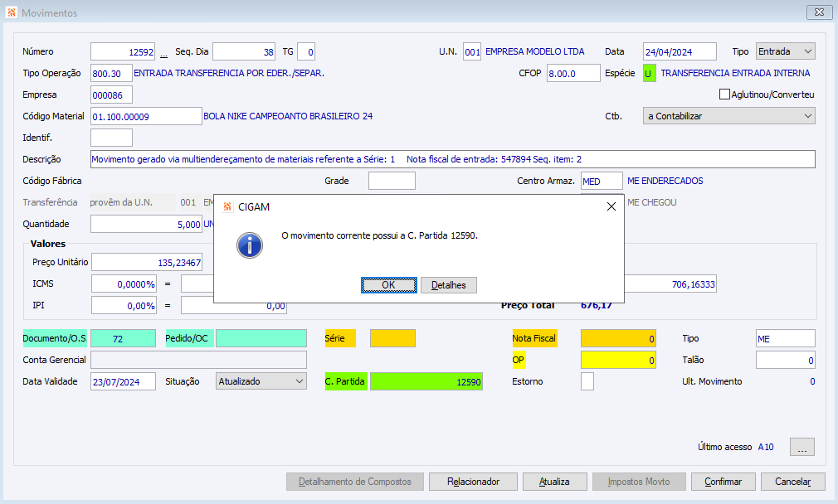
Task: Click the empty Pedido/OC field
Action: [261, 338]
